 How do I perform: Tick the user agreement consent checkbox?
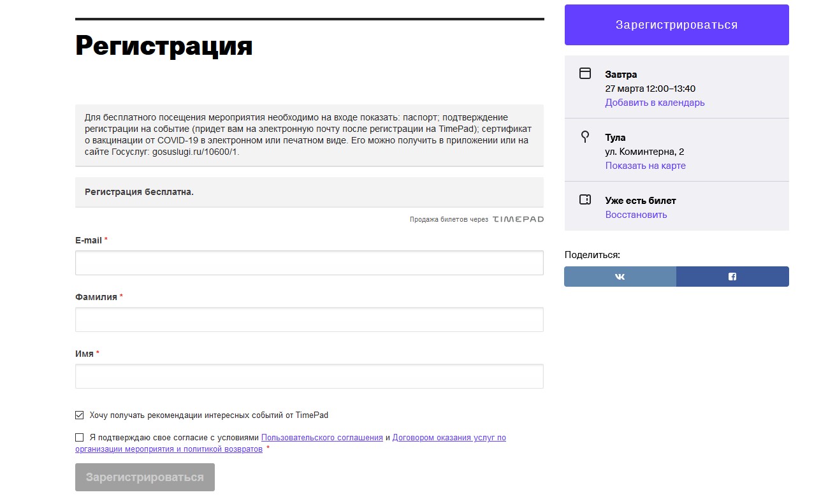80,438
